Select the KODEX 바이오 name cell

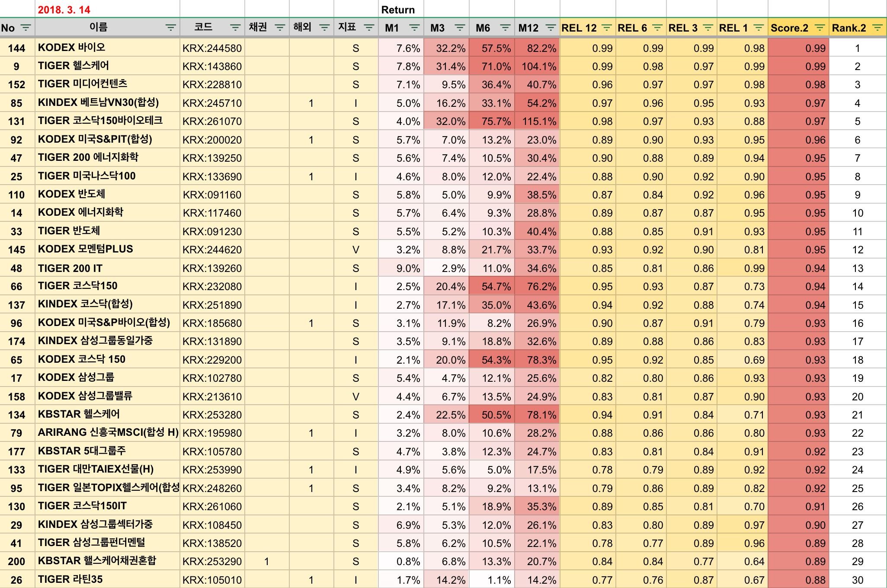point(107,48)
